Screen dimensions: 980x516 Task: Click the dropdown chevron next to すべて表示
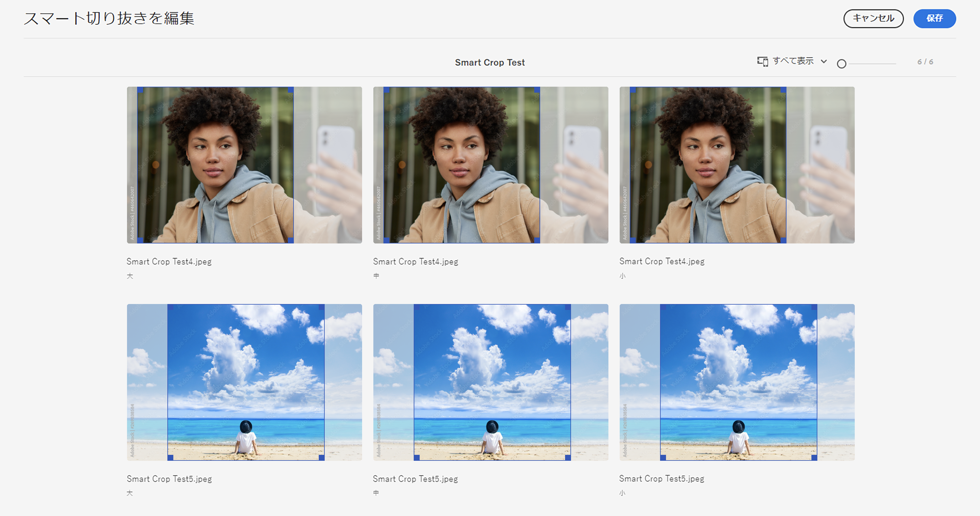824,61
